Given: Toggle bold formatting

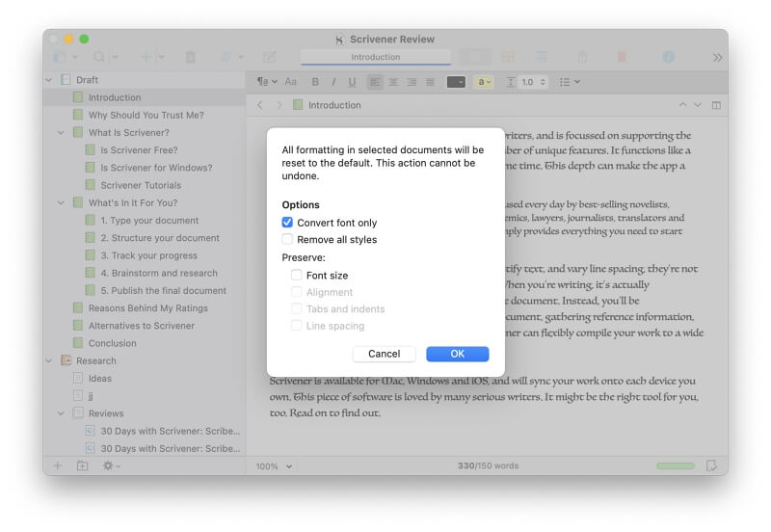Looking at the screenshot, I should click(315, 82).
